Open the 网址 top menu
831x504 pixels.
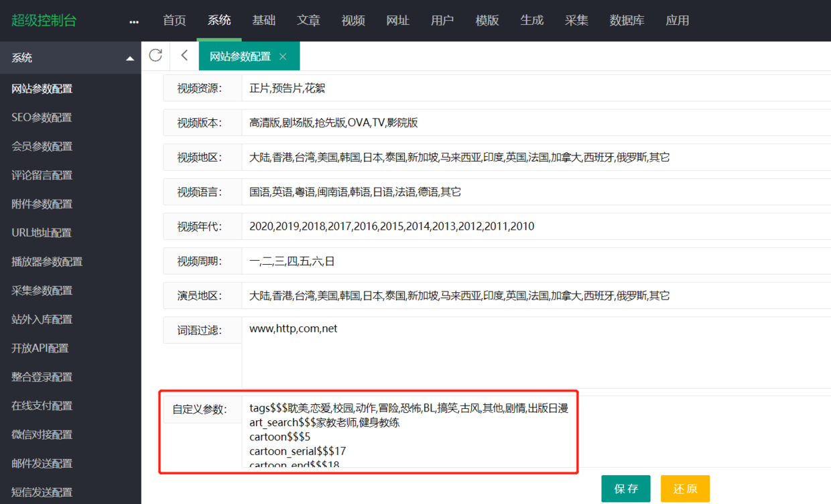pyautogui.click(x=397, y=20)
